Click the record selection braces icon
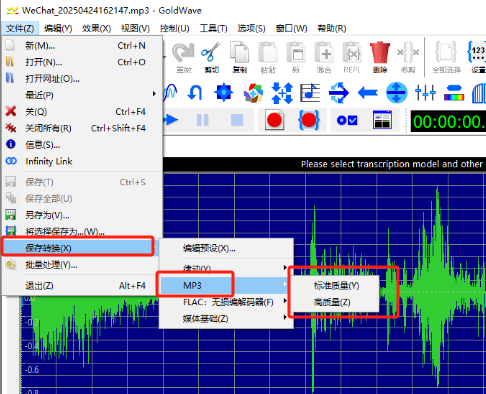486x394 pixels. 309,120
